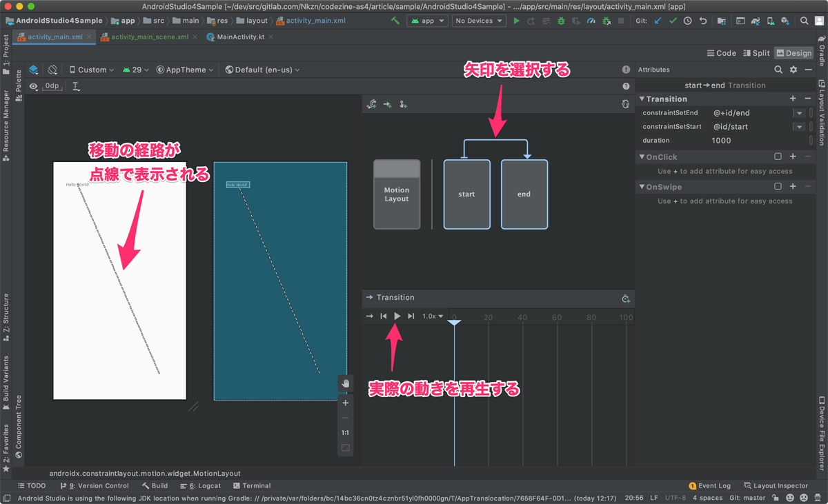This screenshot has width=828, height=504.
Task: Switch to MainActivity.kt tab
Action: 240,37
